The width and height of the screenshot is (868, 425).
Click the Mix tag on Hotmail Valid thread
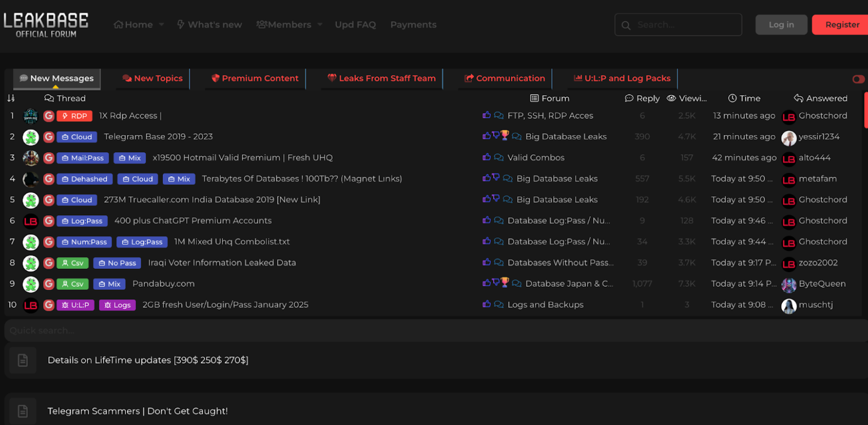click(130, 158)
